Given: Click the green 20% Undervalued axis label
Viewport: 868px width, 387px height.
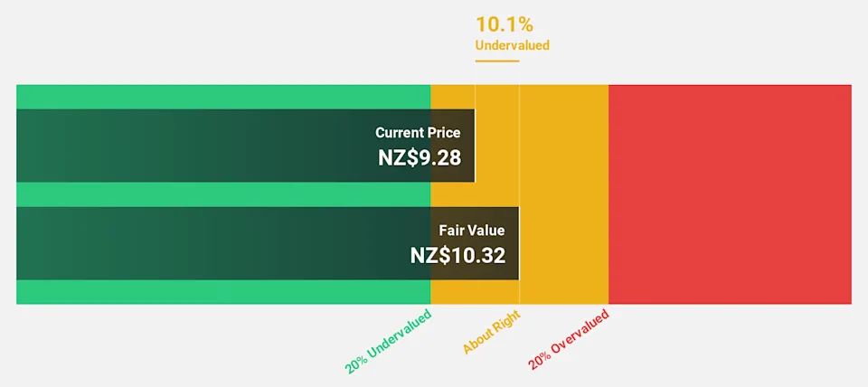Looking at the screenshot, I should point(389,341).
